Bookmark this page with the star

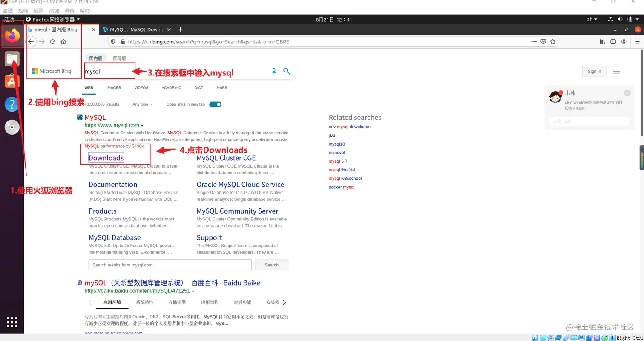click(553, 42)
